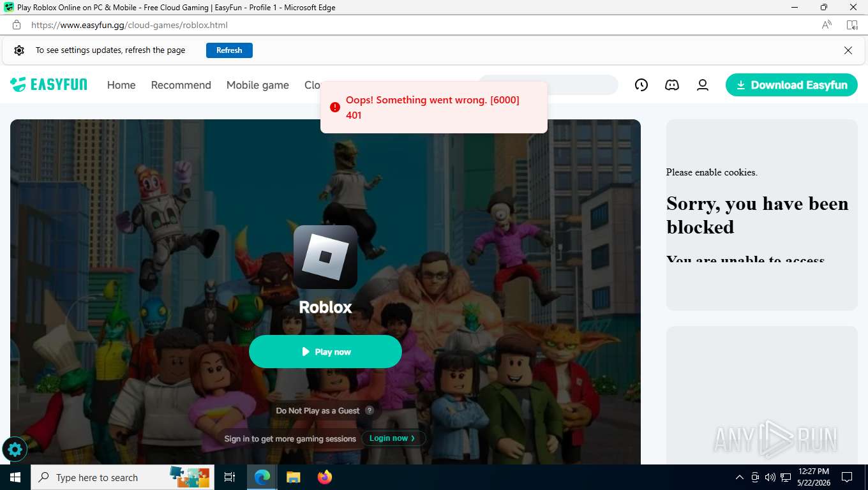Screen dimensions: 868x490
Task: Open the volume speaker tray icon
Action: pos(770,477)
